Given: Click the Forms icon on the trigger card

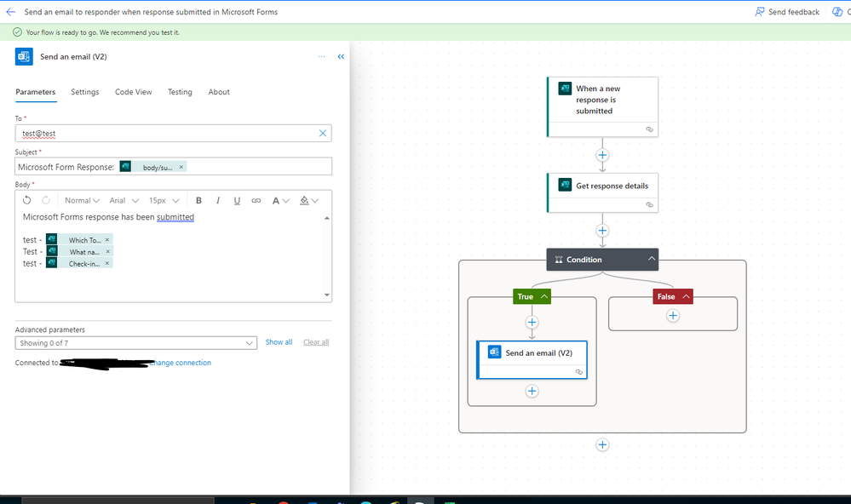Looking at the screenshot, I should 565,89.
